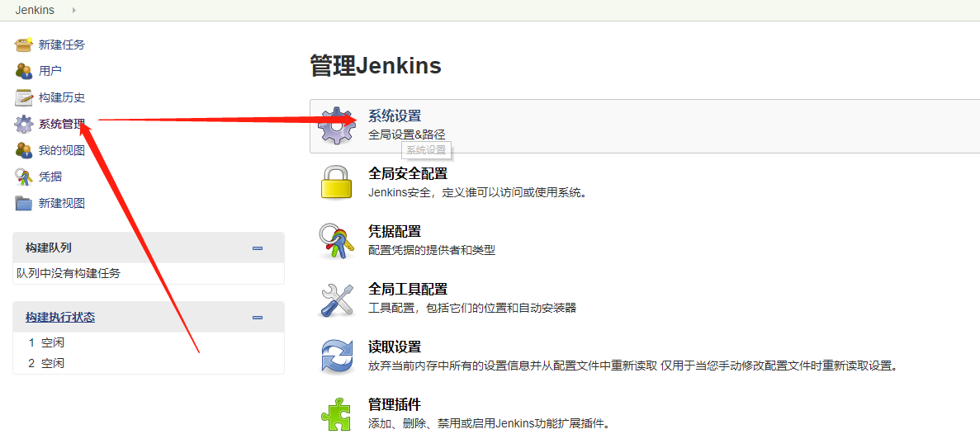Open the Jenkins breadcrumb dropdown arrow
The height and width of the screenshot is (434, 980).
coord(73,10)
